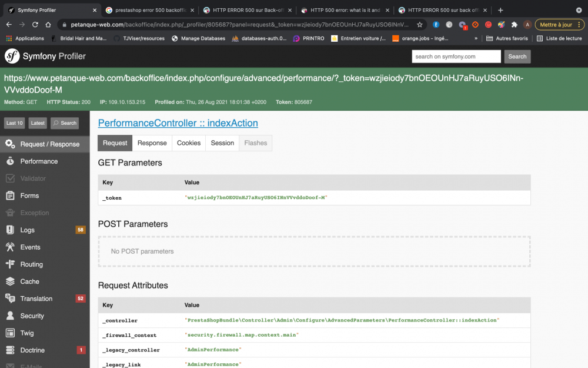This screenshot has height=368, width=588.
Task: Reload the page with refresh icon
Action: pyautogui.click(x=35, y=24)
